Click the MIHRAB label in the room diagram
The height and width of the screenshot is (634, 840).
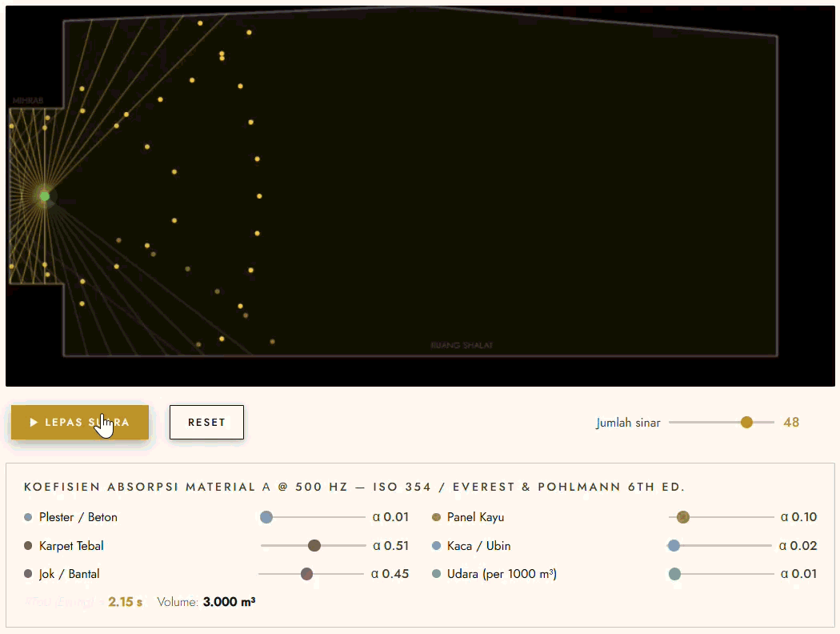click(x=27, y=101)
